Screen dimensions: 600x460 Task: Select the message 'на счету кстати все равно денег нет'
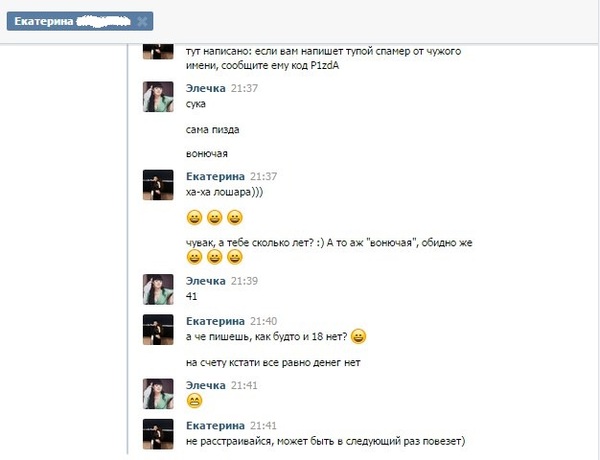[x=273, y=362]
